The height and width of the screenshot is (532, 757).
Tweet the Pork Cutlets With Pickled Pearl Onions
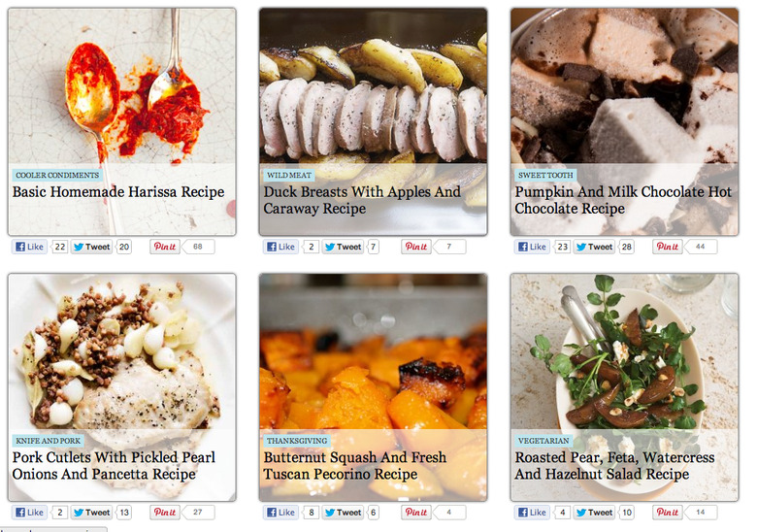(x=92, y=513)
